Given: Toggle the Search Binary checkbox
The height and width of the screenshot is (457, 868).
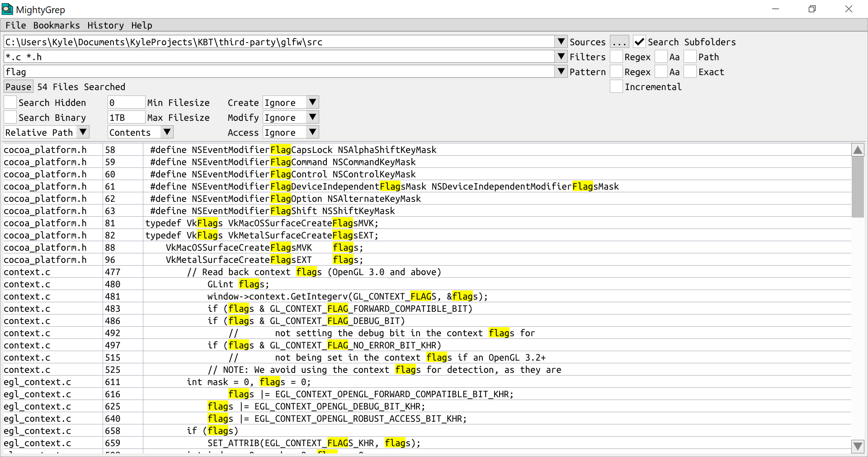Looking at the screenshot, I should 10,117.
